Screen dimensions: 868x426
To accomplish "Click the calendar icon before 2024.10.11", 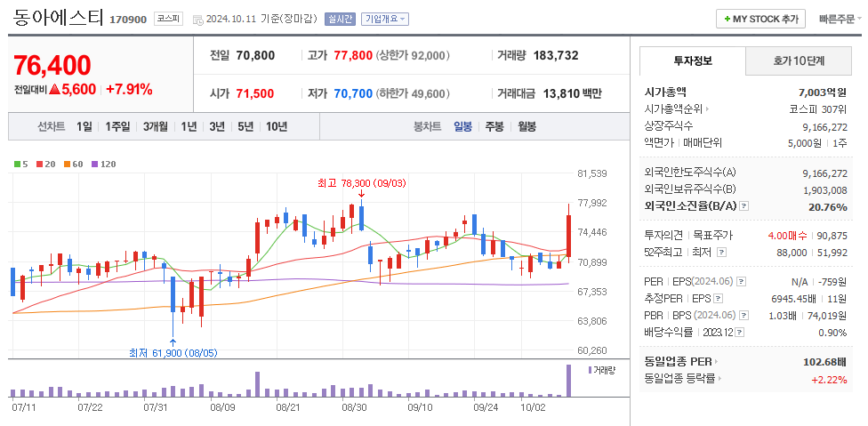I will 197,20.
